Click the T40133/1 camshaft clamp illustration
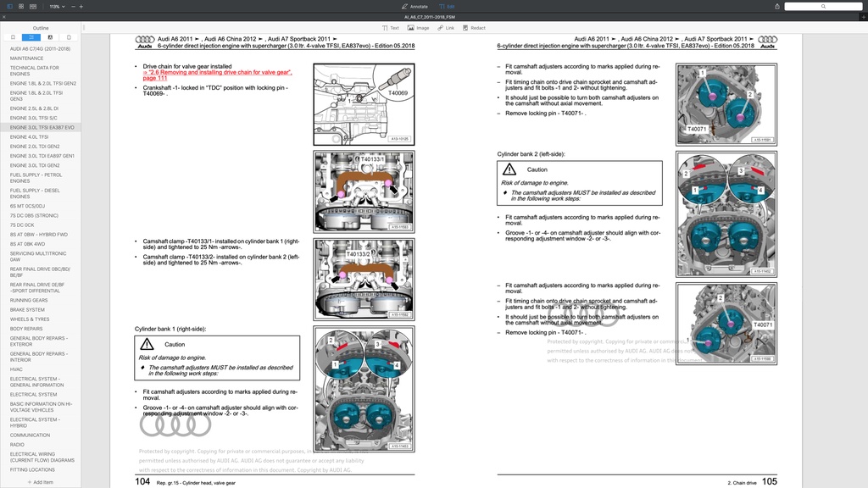This screenshot has height=488, width=868. coord(364,191)
